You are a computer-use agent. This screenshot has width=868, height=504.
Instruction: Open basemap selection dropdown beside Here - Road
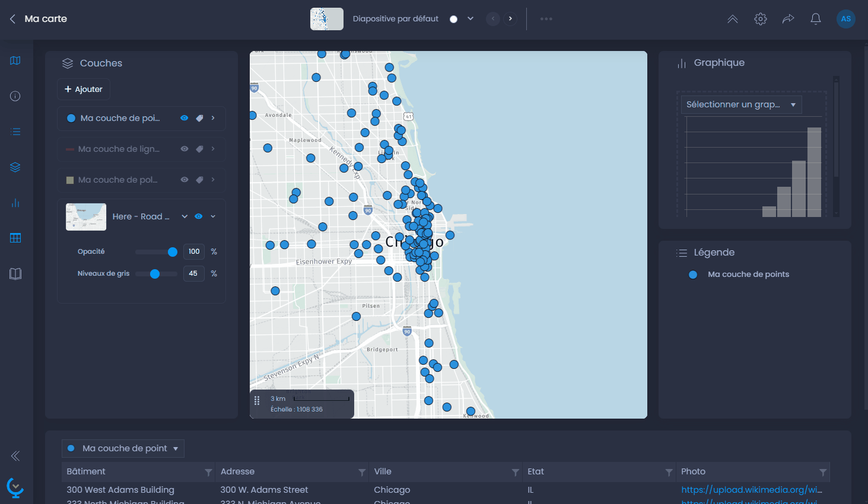(x=185, y=216)
